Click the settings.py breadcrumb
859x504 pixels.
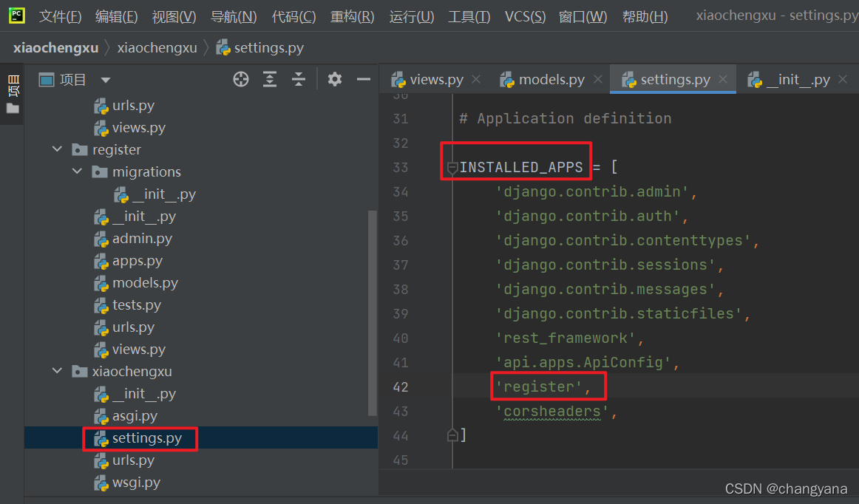259,47
